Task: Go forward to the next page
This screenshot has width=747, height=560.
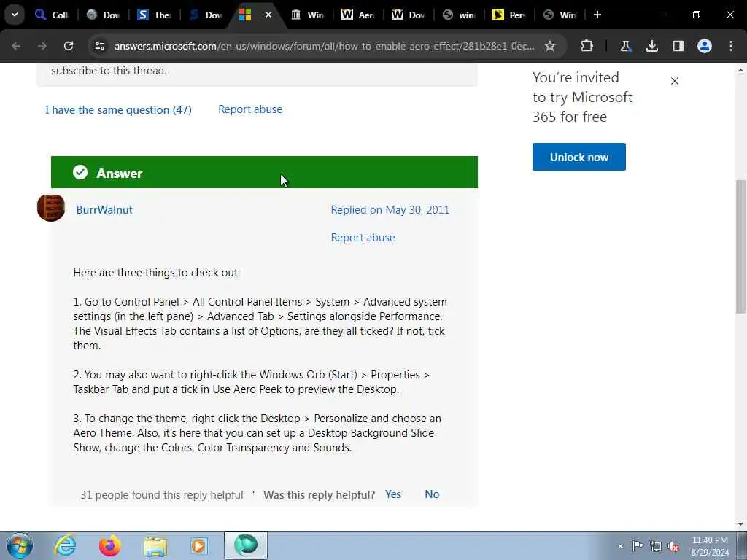Action: click(x=42, y=46)
